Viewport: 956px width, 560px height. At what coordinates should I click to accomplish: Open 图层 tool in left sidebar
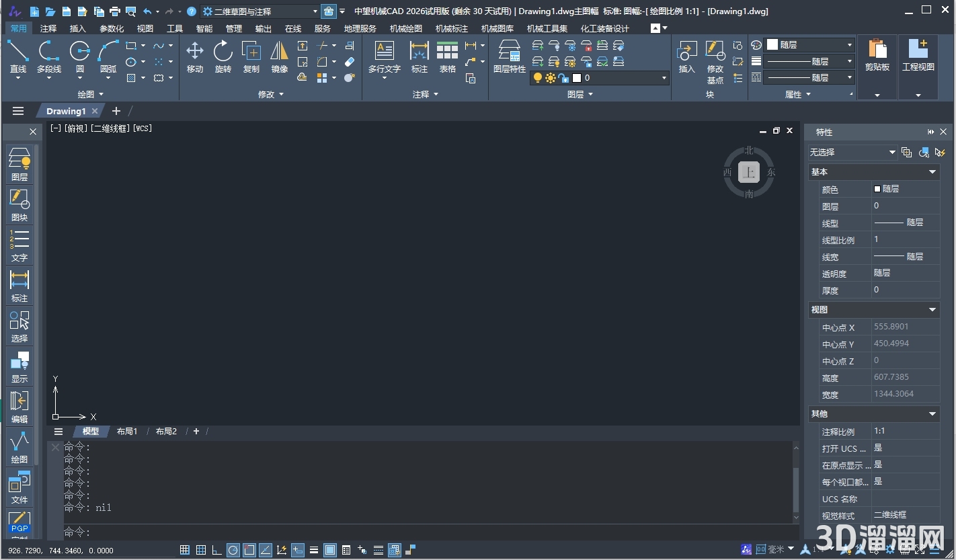[x=19, y=165]
